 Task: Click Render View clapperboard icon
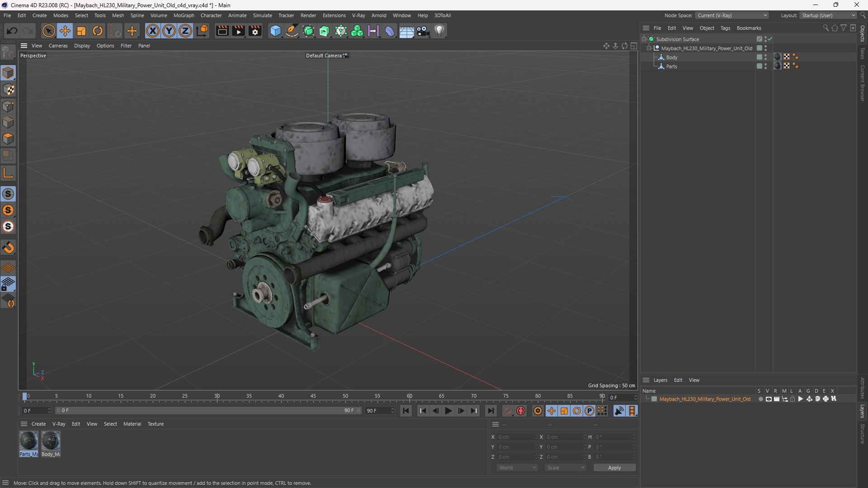(222, 31)
